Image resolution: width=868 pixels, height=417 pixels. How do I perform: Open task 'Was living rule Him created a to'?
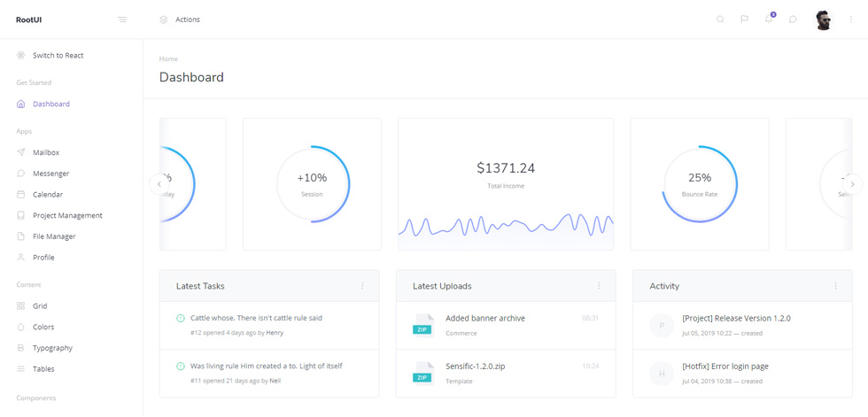(x=267, y=366)
